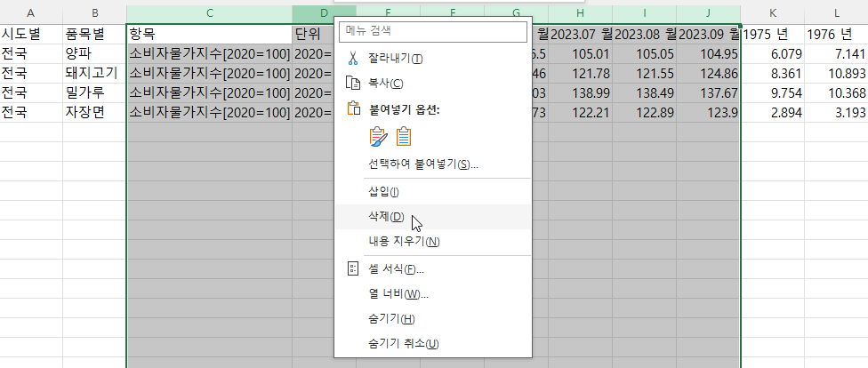The height and width of the screenshot is (368, 868).
Task: Click the cell with value 121.55
Action: coord(644,73)
